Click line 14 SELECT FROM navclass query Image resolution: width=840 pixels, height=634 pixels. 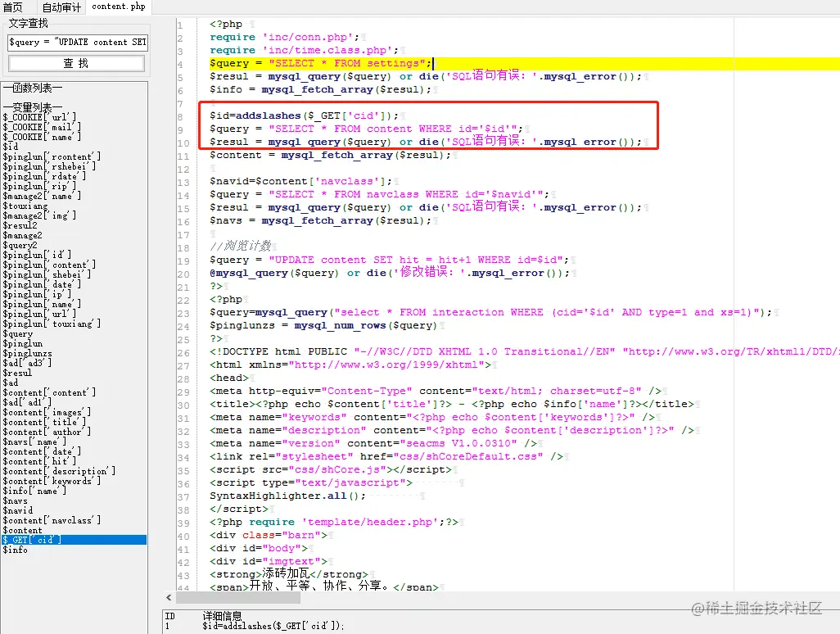click(x=379, y=194)
